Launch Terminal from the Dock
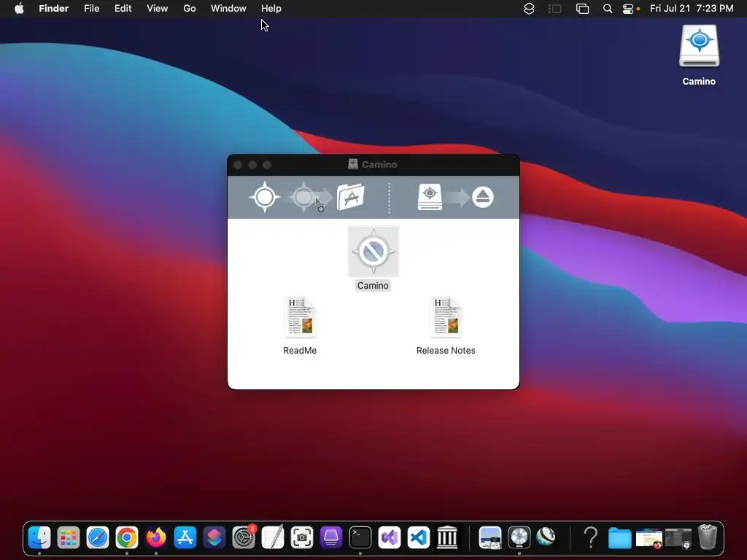The width and height of the screenshot is (747, 560). (x=360, y=537)
